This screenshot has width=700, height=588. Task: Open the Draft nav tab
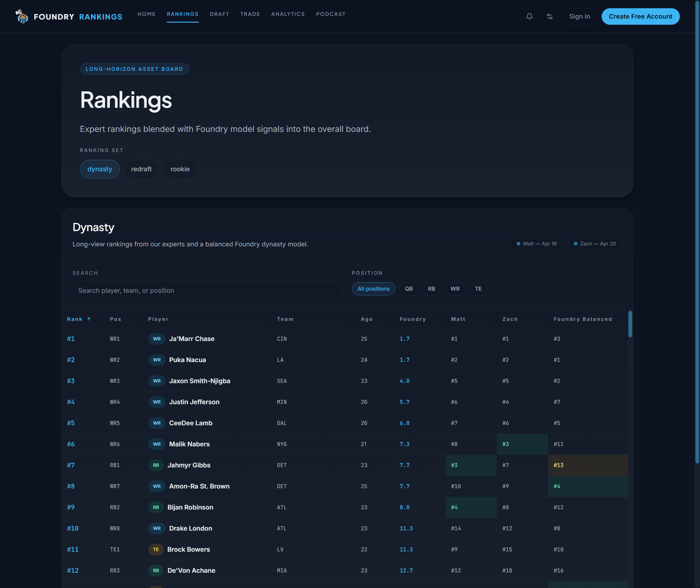[x=220, y=14]
